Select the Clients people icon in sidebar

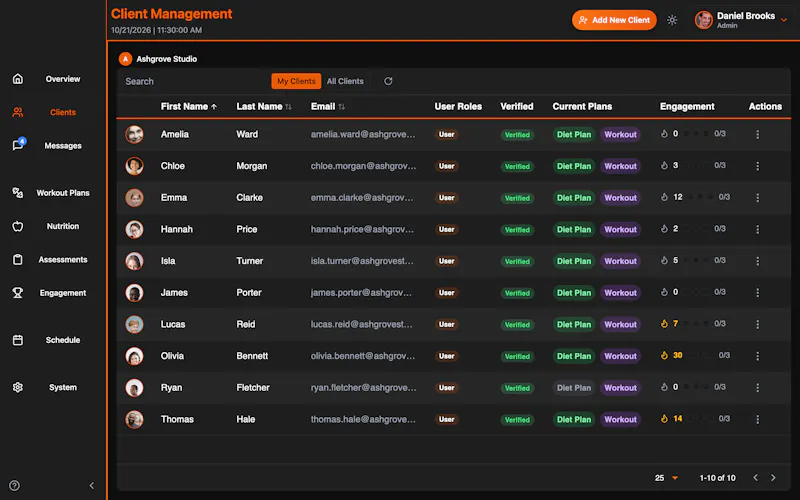(x=18, y=112)
